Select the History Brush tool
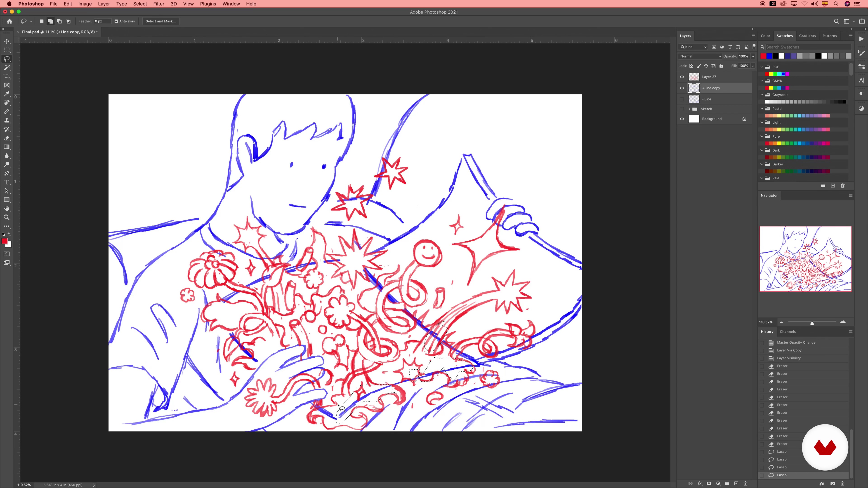Viewport: 868px width, 488px height. coord(7,129)
